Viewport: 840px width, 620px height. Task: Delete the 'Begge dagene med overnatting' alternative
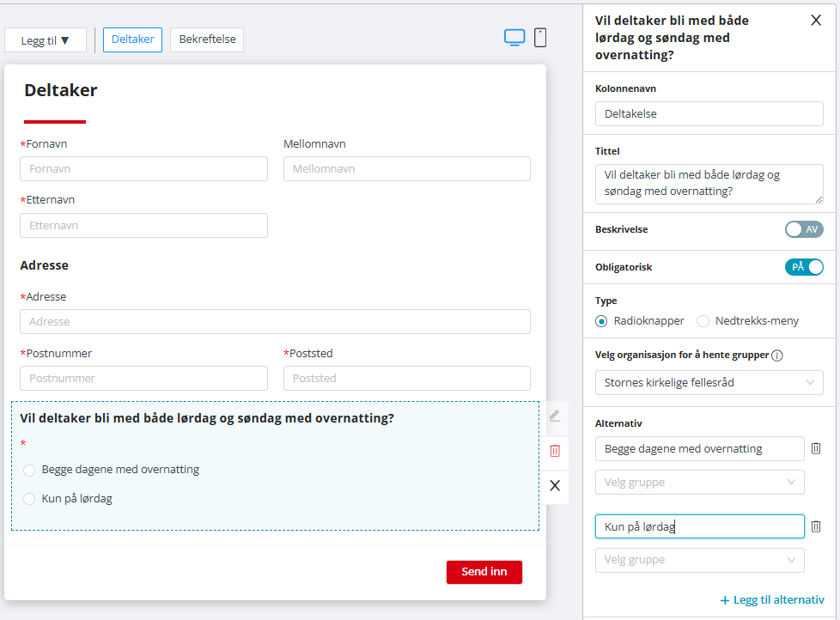[816, 448]
